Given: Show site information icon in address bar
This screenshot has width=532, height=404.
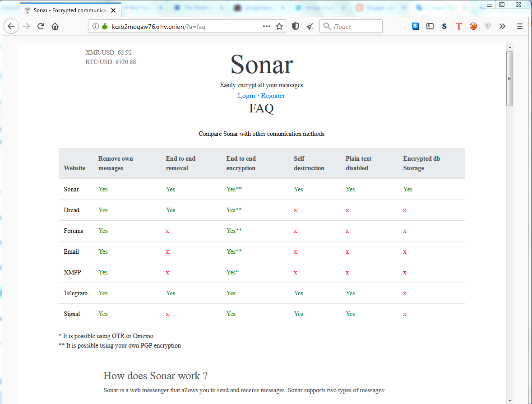Looking at the screenshot, I should 96,26.
